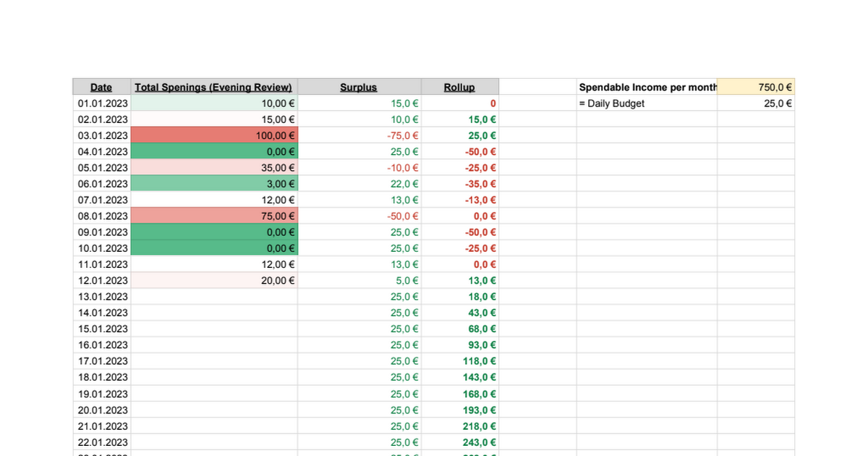
Task: Click the Total Spenings (Evening Review) header
Action: [x=214, y=87]
